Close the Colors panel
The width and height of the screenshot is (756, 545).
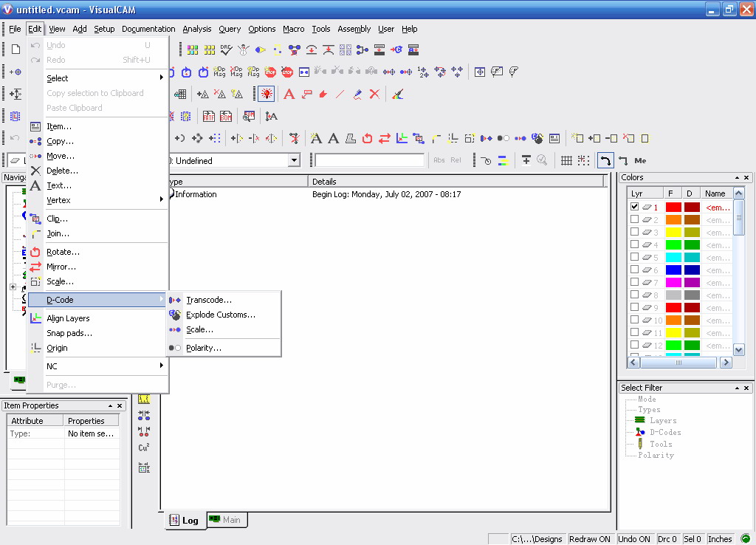click(746, 177)
